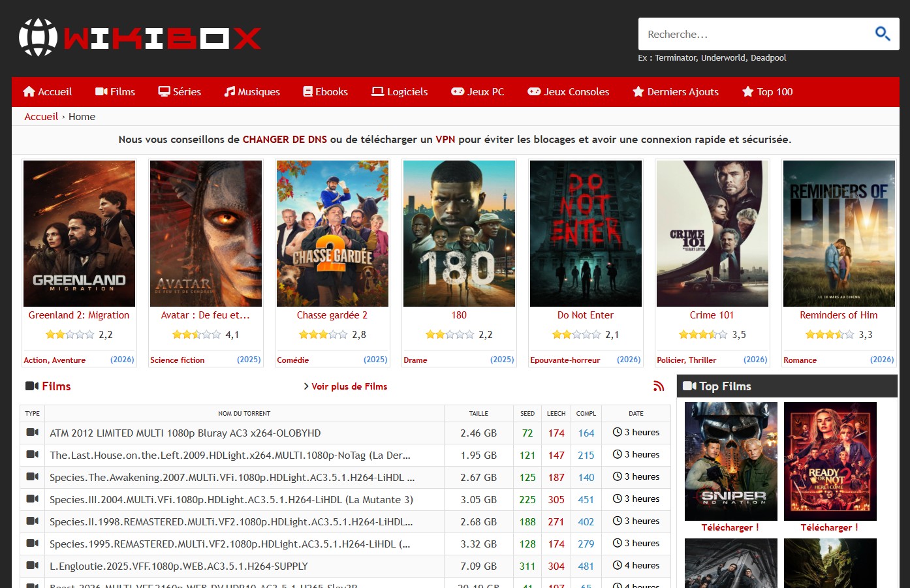Open the Species.II.1998.REMASTERED torrent

tap(231, 522)
